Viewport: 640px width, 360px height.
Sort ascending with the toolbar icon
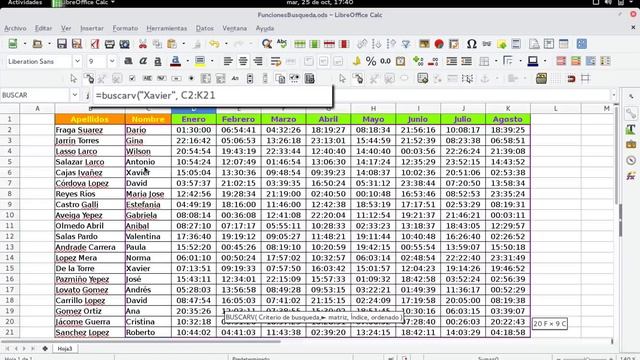376,44
